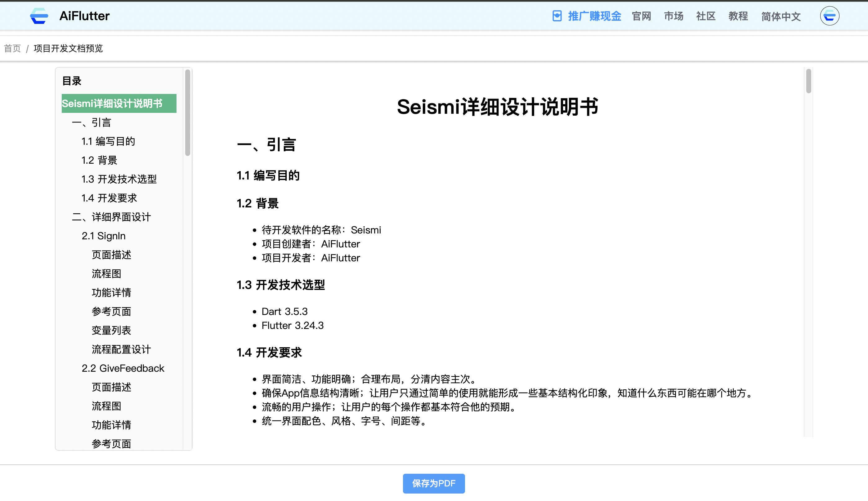Open the 市场 menu item
868x501 pixels.
pyautogui.click(x=673, y=16)
